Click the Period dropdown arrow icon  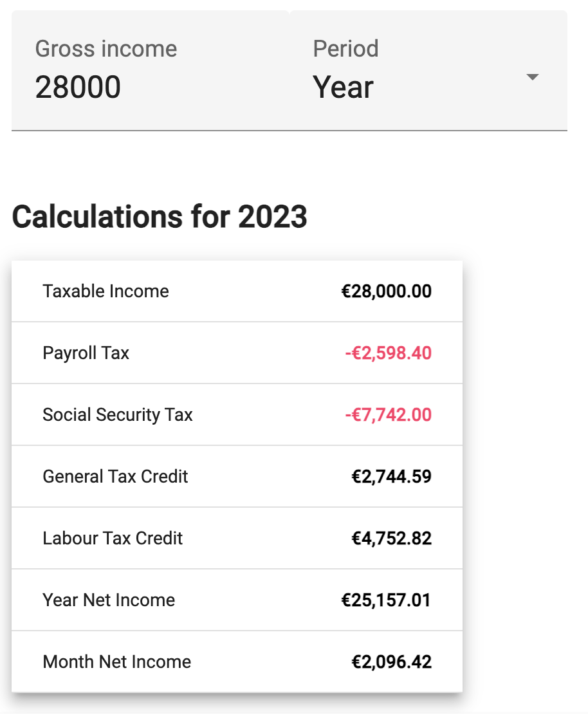click(x=531, y=77)
